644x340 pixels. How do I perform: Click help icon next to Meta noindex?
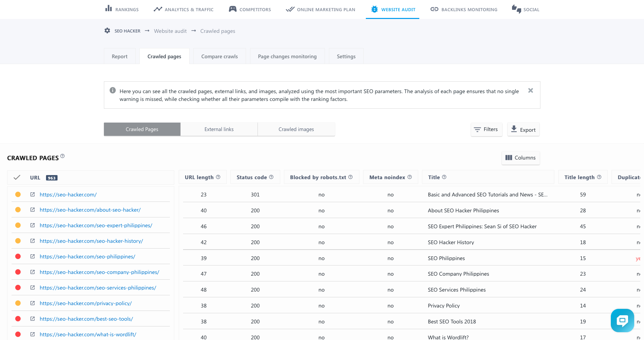pos(409,177)
